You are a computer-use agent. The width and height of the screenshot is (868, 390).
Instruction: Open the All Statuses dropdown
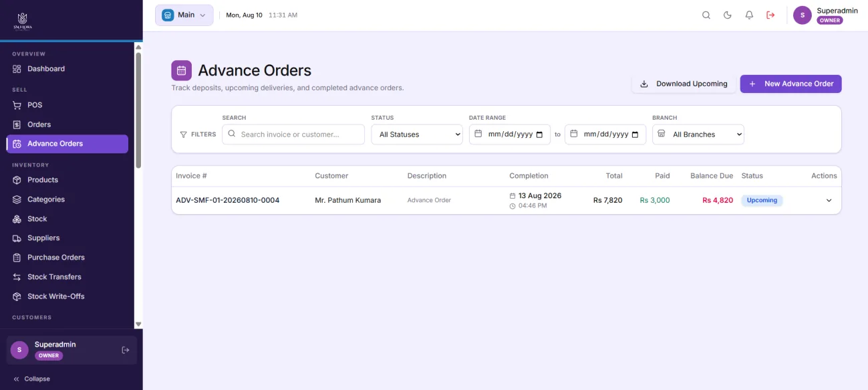point(417,134)
